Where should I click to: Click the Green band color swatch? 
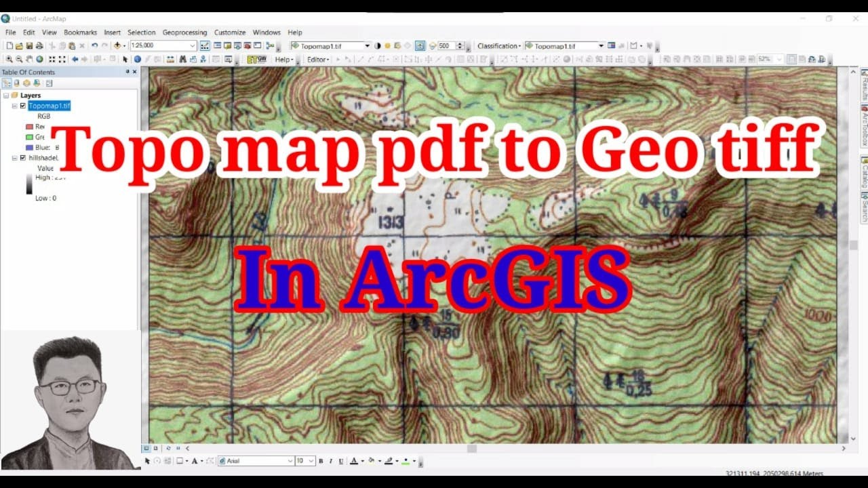pyautogui.click(x=29, y=137)
